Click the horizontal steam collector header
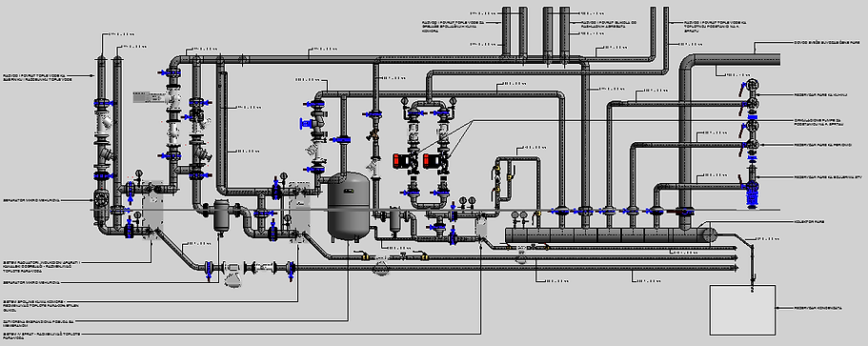Image resolution: width=868 pixels, height=346 pixels. coord(610,234)
